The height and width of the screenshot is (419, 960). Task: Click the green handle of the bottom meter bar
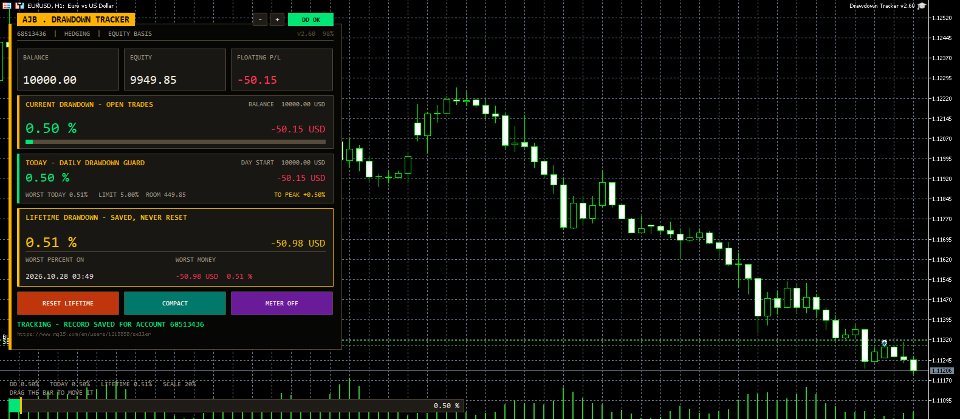(x=15, y=406)
